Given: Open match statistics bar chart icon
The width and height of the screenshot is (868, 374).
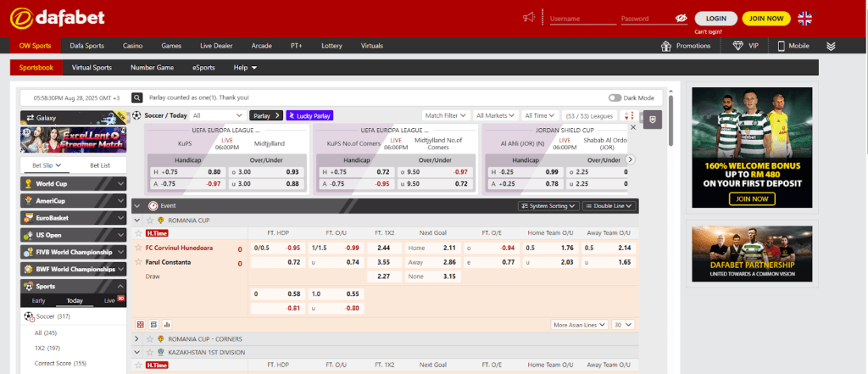Looking at the screenshot, I should (167, 325).
